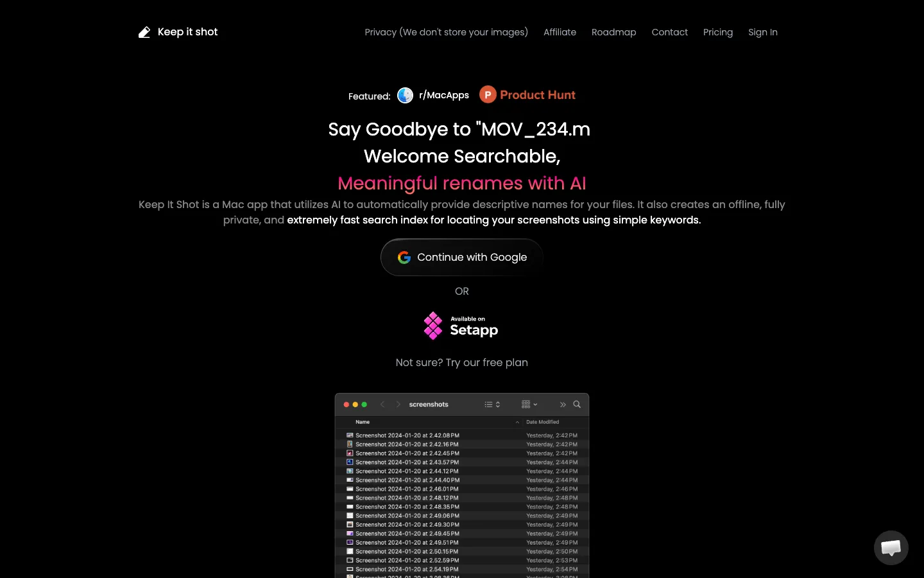Click Continue with Google button
The width and height of the screenshot is (924, 578).
(x=462, y=258)
